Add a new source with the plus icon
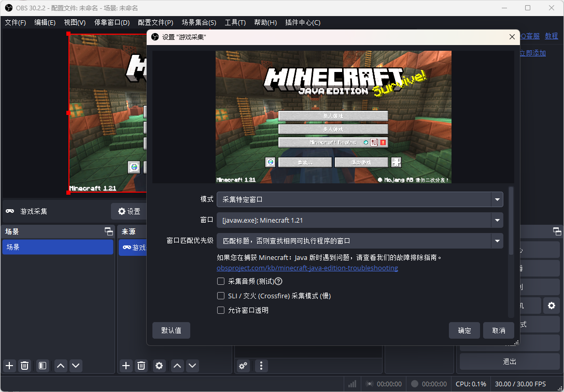 tap(126, 366)
